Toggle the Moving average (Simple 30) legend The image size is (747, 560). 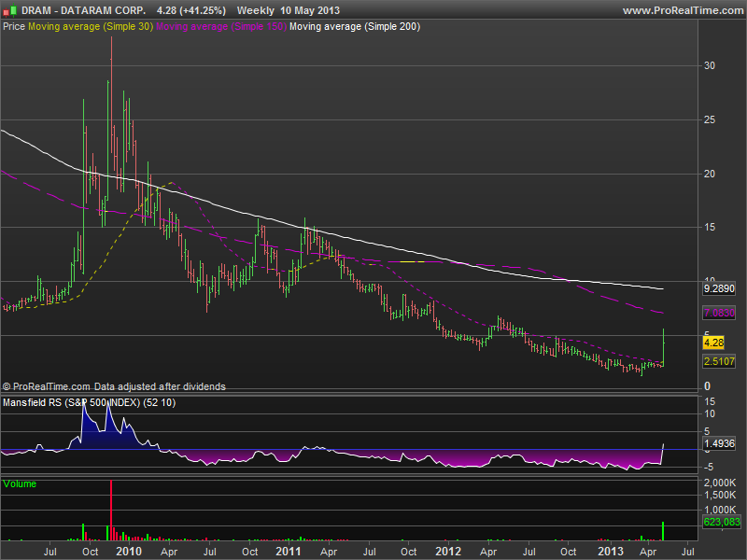[91, 26]
